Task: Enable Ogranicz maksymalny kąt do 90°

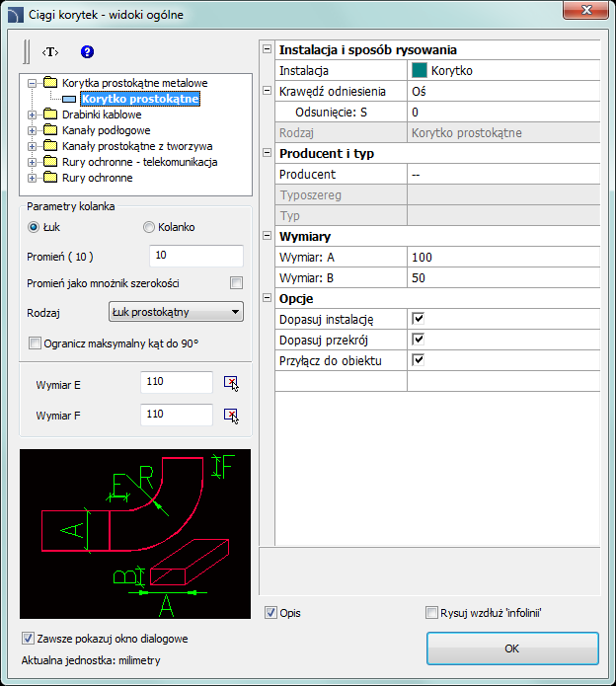Action: (35, 343)
